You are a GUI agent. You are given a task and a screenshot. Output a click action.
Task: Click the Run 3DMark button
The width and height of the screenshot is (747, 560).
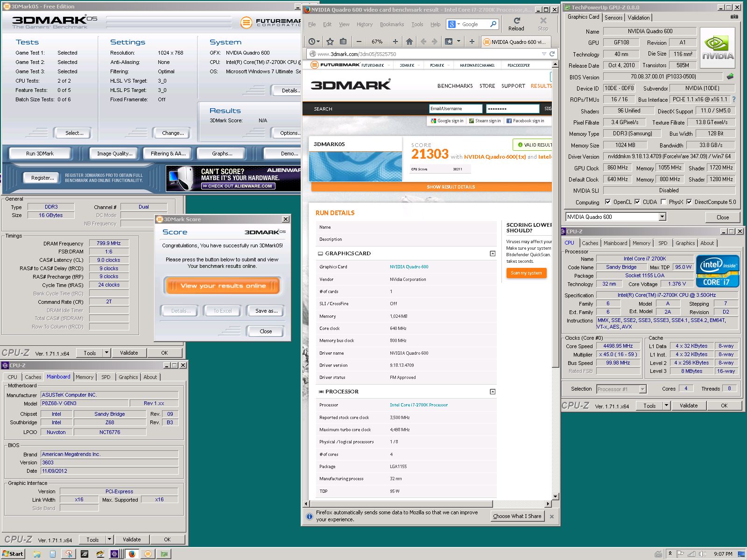[40, 154]
